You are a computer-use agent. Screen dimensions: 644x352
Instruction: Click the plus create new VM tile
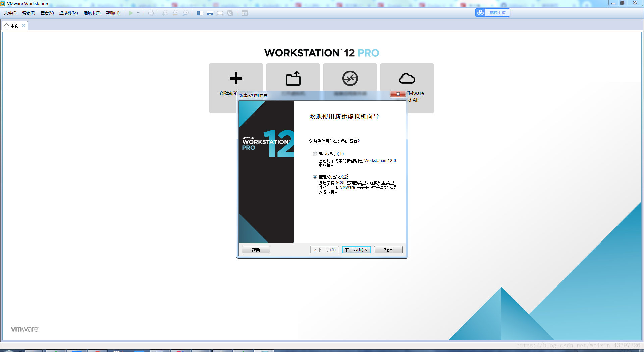point(236,78)
